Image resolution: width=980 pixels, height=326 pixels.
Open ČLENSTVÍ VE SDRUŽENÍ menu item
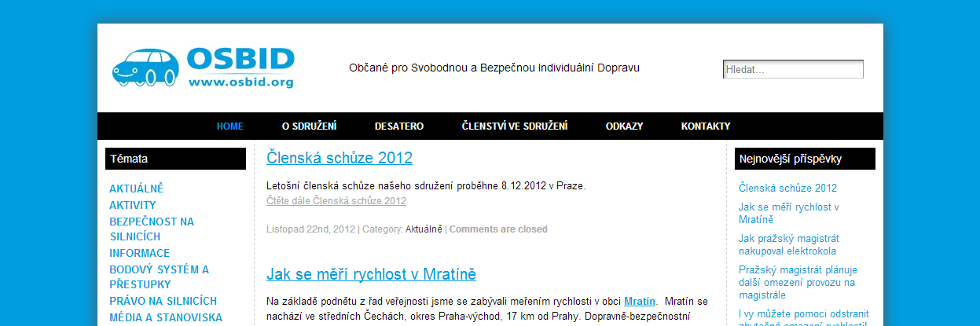(514, 126)
